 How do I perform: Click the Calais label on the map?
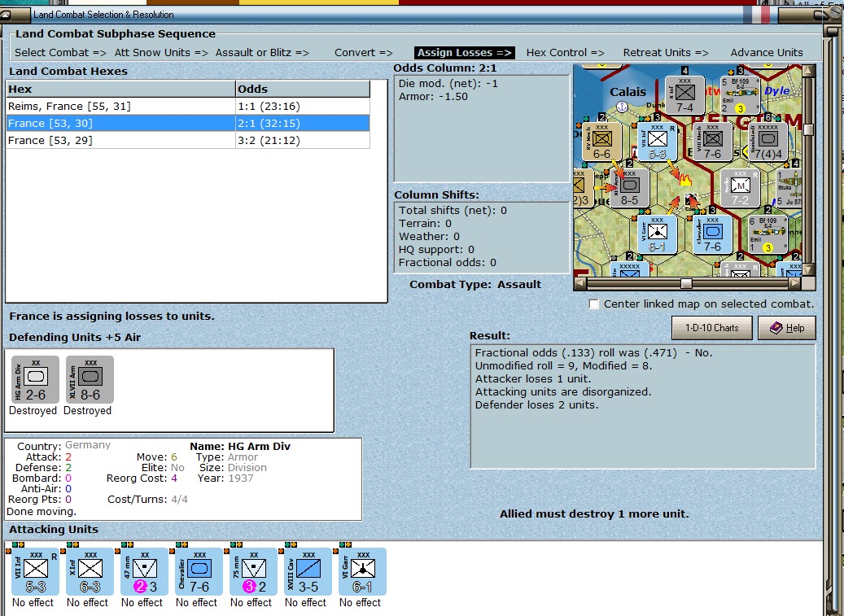[x=628, y=92]
